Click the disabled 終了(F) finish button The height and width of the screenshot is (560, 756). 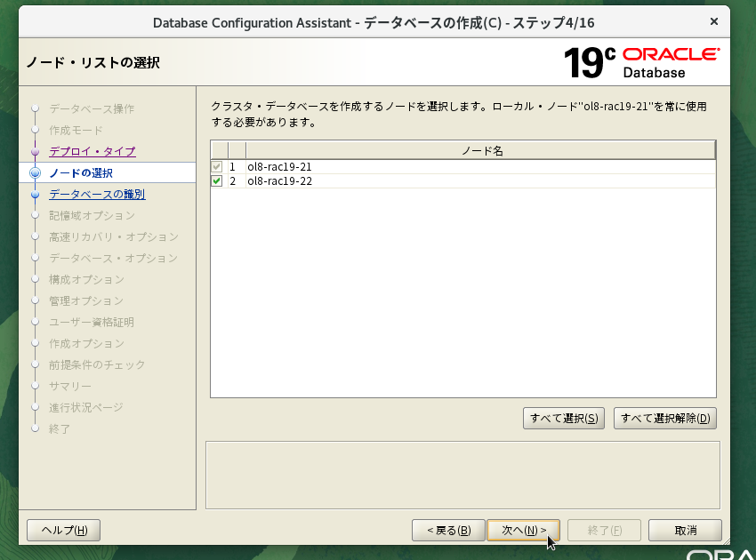tap(604, 530)
